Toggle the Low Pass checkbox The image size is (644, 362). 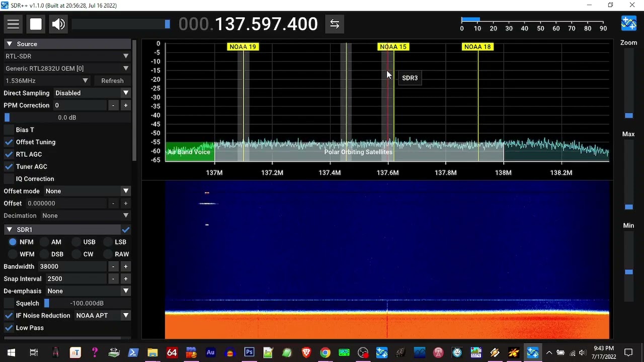(x=9, y=328)
